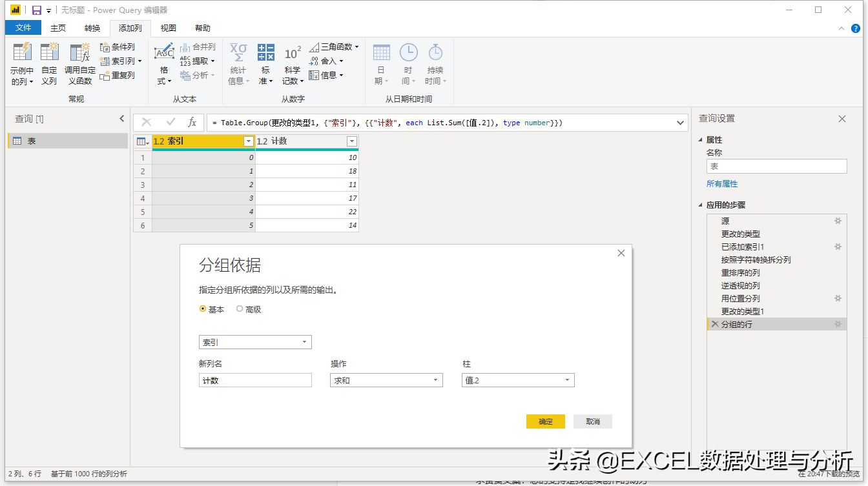This screenshot has width=868, height=486.
Task: Select the 高级 radio option
Action: 240,309
